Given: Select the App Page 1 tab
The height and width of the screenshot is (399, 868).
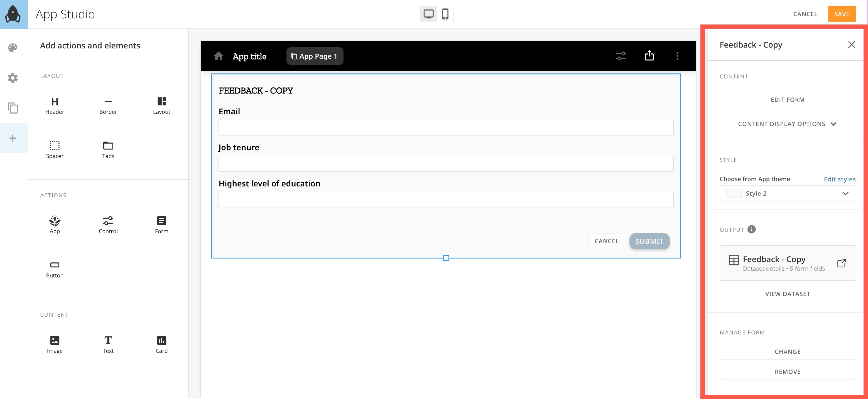Looking at the screenshot, I should (315, 56).
